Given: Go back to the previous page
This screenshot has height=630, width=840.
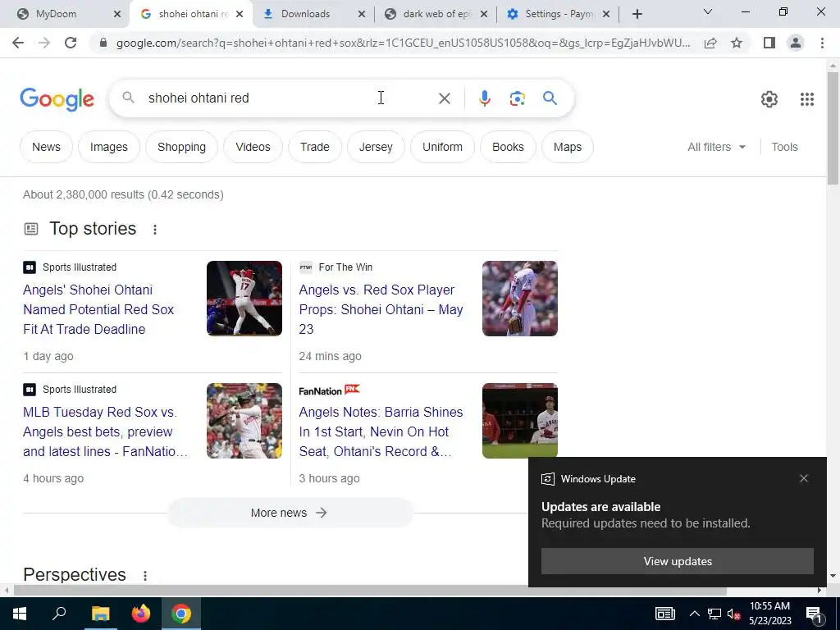Looking at the screenshot, I should pyautogui.click(x=18, y=43).
